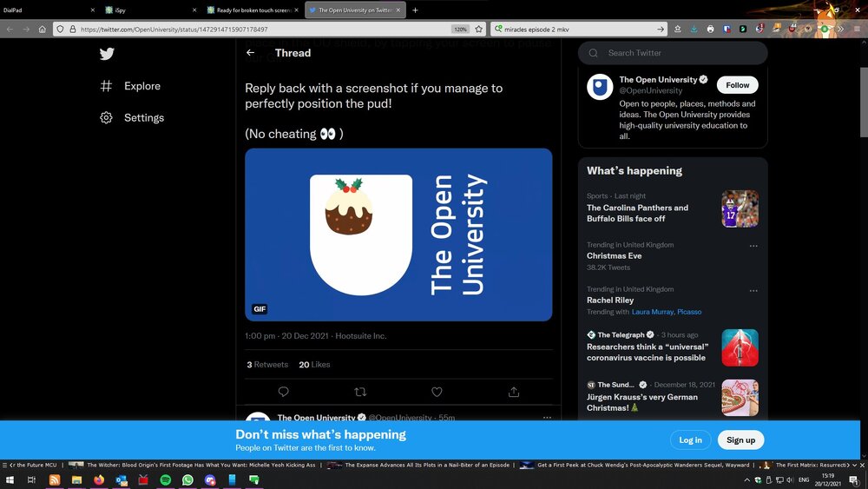This screenshot has width=868, height=489.
Task: View the 3 Retweets list
Action: 267,365
